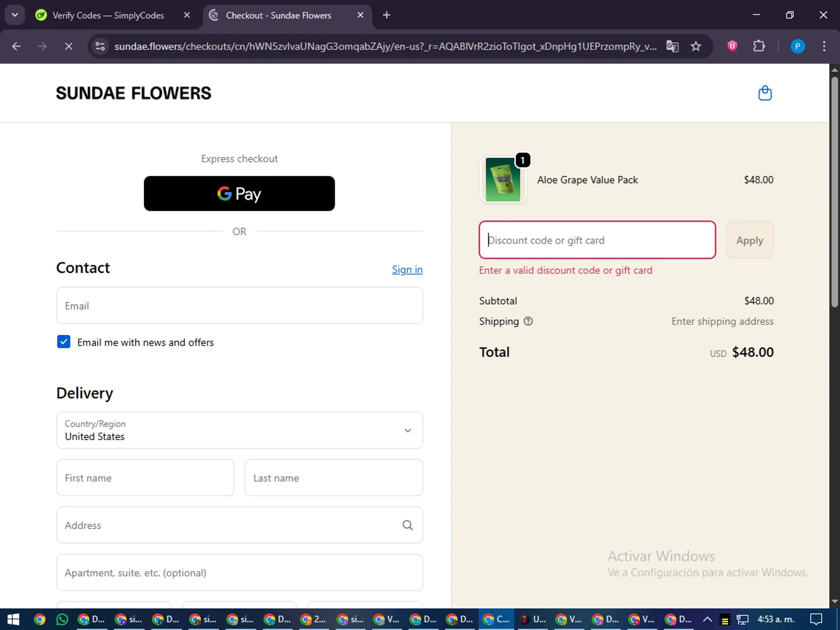
Task: Switch to the Verify Codes — SimplyCodes tab
Action: [108, 15]
